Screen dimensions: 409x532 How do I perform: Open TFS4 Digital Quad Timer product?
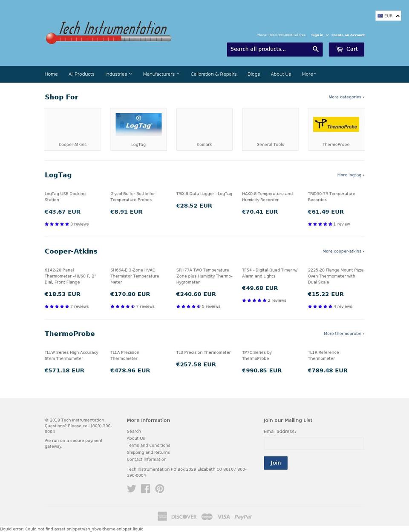click(x=270, y=273)
